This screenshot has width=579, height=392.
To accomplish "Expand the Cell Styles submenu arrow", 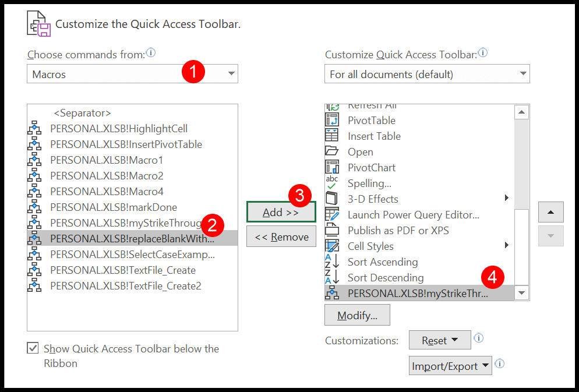I will [506, 246].
